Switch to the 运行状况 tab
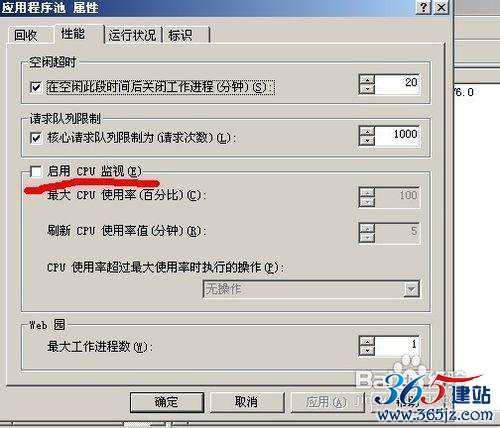 133,35
